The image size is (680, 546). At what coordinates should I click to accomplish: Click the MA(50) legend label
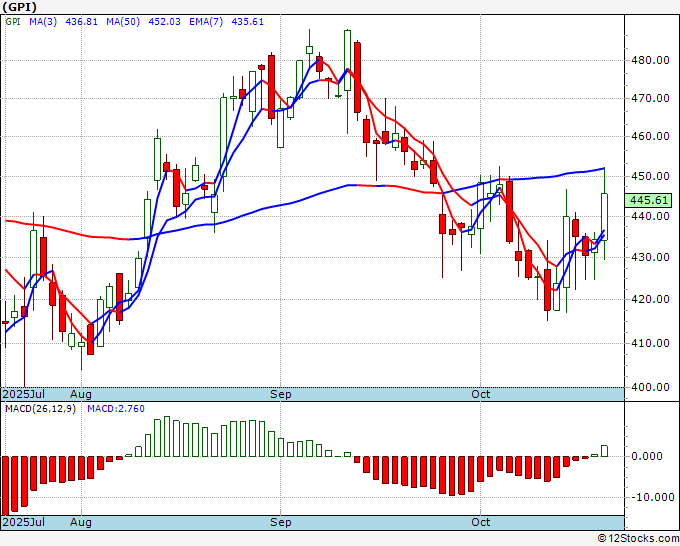(123, 22)
